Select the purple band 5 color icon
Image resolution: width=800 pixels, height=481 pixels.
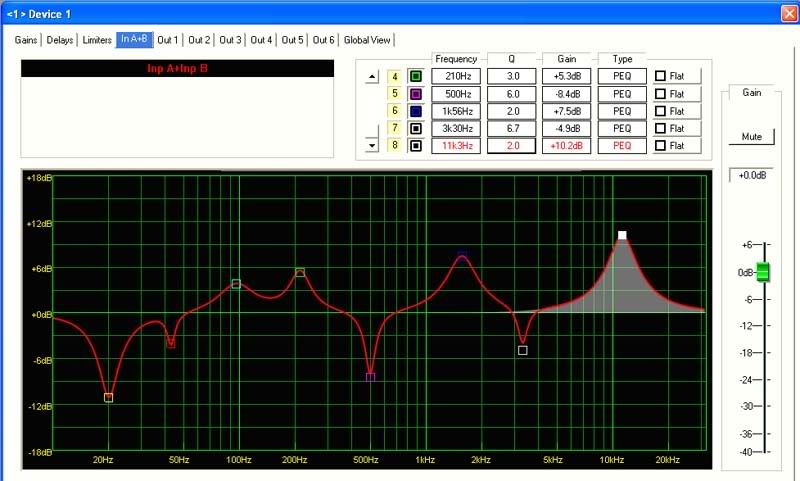coord(415,94)
